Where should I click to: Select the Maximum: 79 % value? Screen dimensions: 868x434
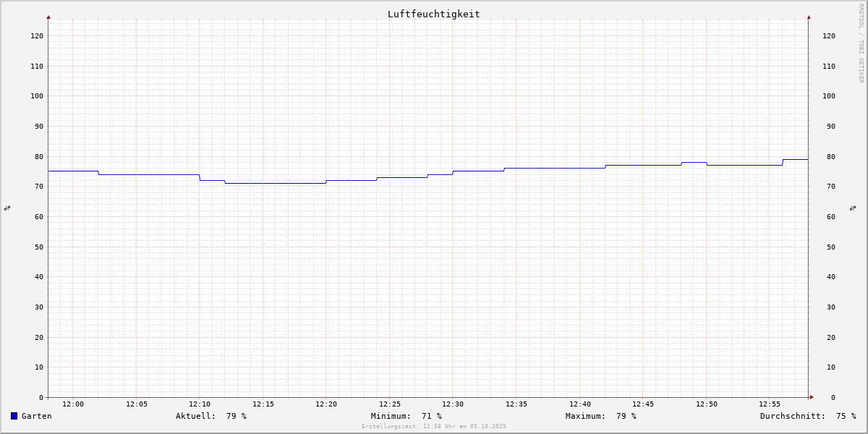coord(601,416)
